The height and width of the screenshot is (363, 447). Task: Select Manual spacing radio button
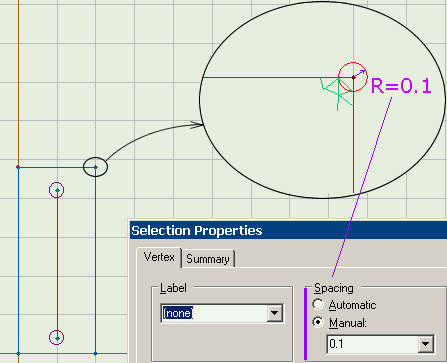318,322
